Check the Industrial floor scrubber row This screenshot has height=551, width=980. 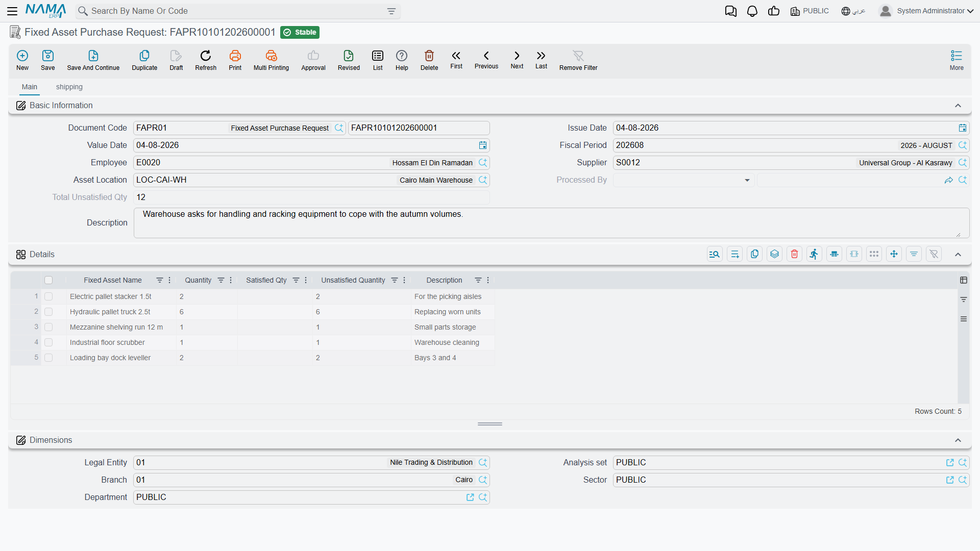[48, 342]
